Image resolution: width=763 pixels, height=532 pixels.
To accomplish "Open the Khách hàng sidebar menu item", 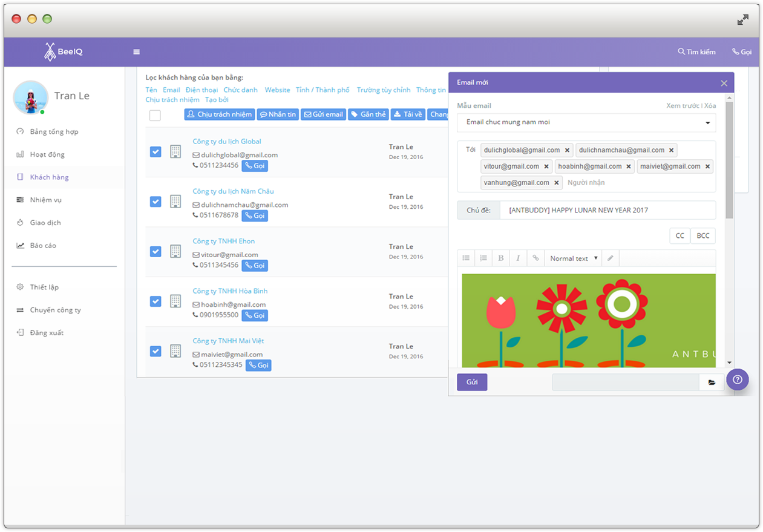I will [x=49, y=177].
